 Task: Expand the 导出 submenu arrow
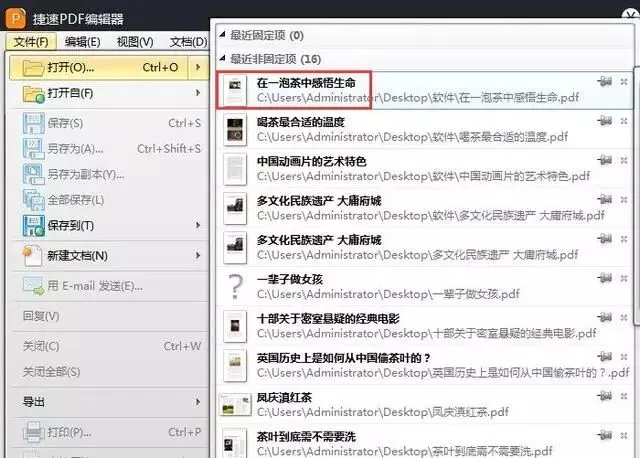tap(198, 402)
